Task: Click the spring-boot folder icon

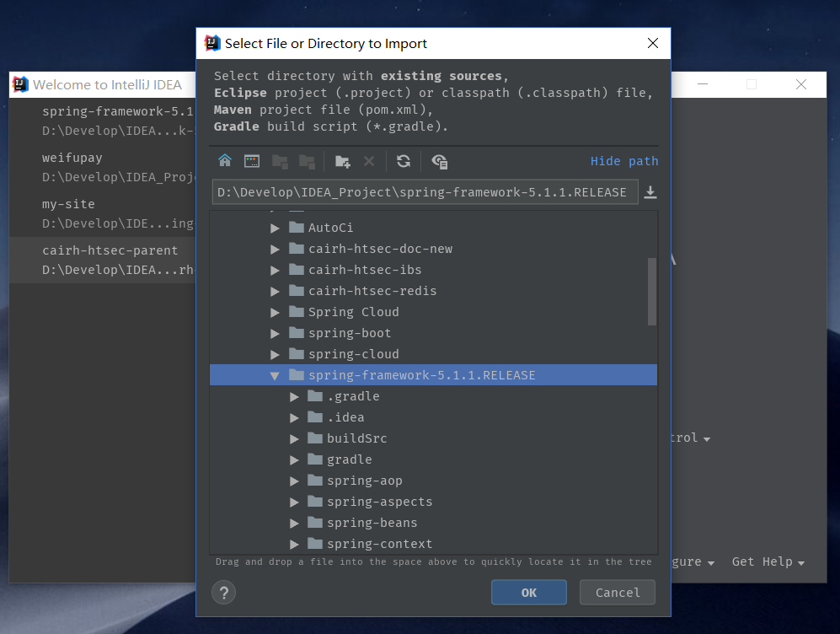Action: [297, 333]
